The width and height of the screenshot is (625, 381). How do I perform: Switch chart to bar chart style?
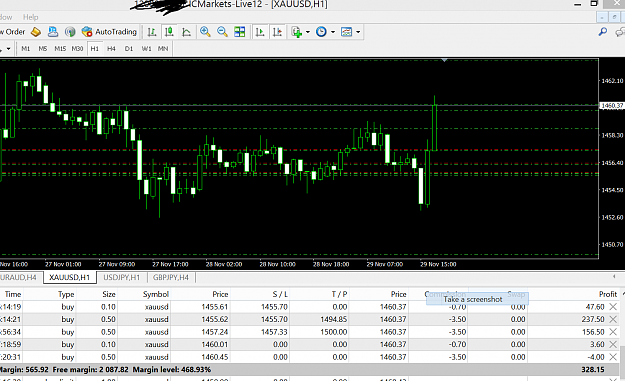152,32
